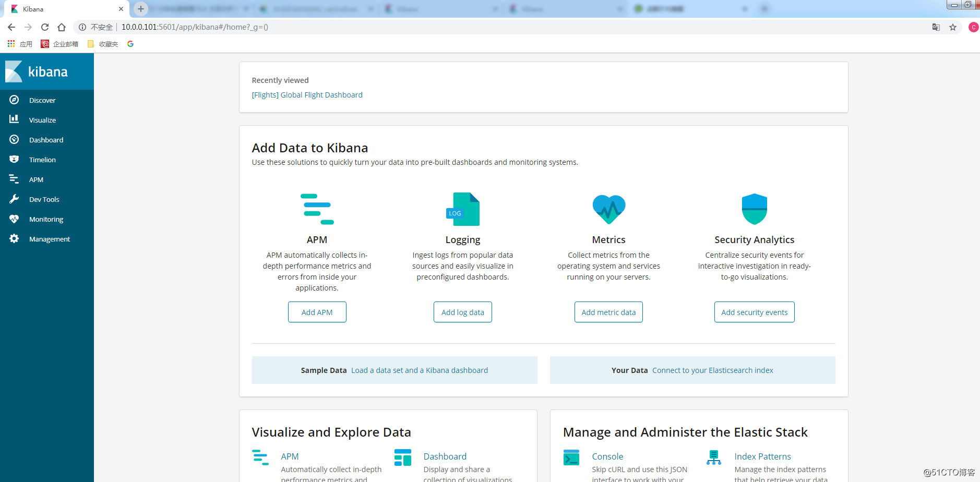Click the Add APM button
Screen dimensions: 980x482
(x=317, y=312)
